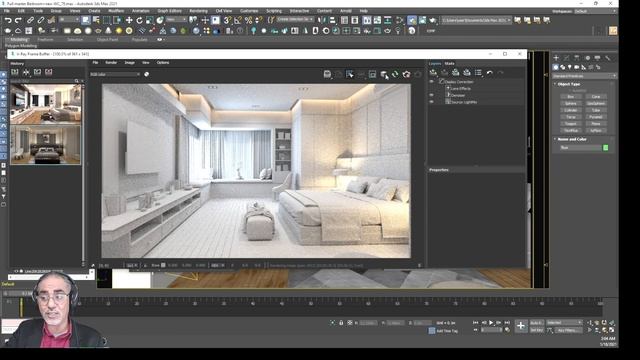Click the Render teapot icon in main toolbar

[x=433, y=20]
